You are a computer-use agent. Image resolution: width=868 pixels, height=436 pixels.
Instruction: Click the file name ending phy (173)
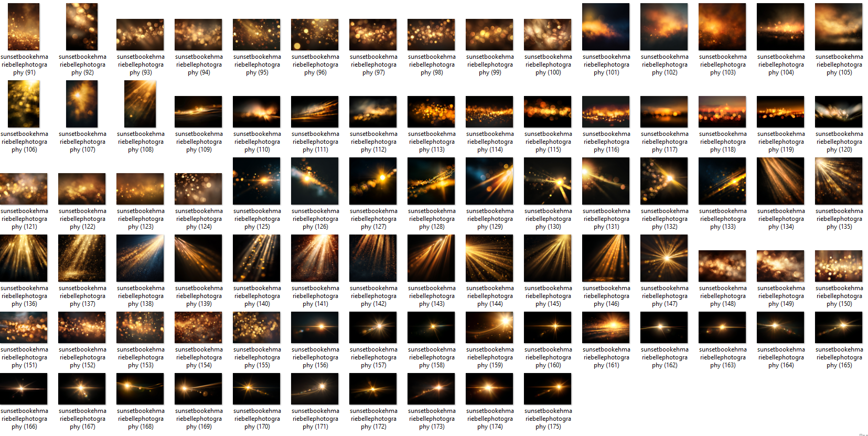tap(432, 419)
